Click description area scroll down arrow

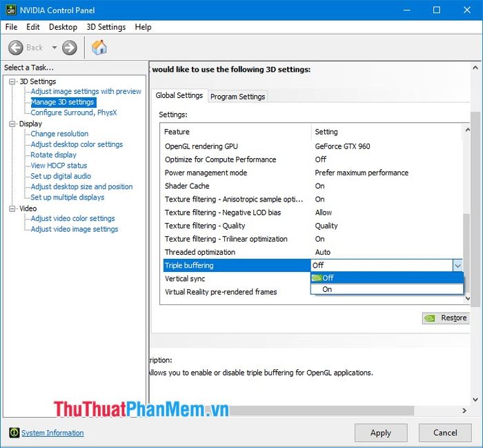(475, 400)
